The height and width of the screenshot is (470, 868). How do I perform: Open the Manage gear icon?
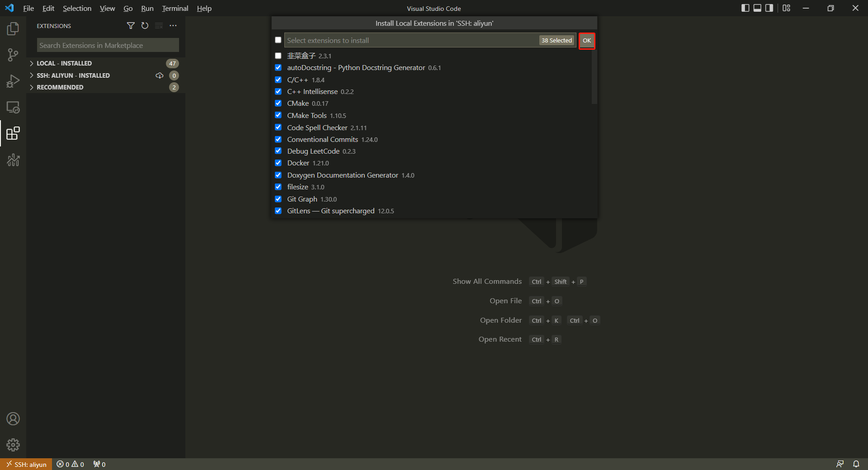click(x=13, y=445)
